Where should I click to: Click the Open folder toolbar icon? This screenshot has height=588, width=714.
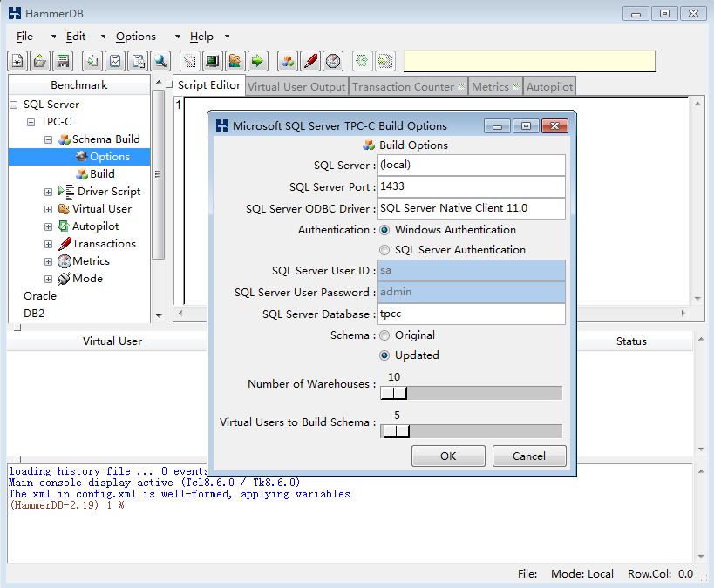coord(40,60)
